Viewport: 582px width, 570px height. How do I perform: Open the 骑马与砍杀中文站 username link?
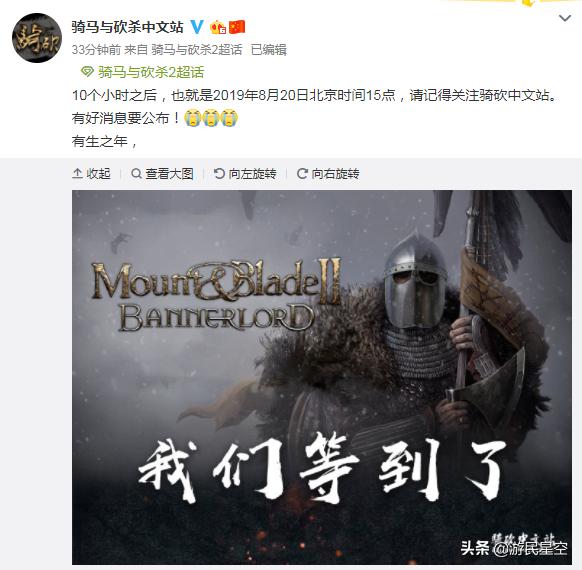click(x=127, y=27)
